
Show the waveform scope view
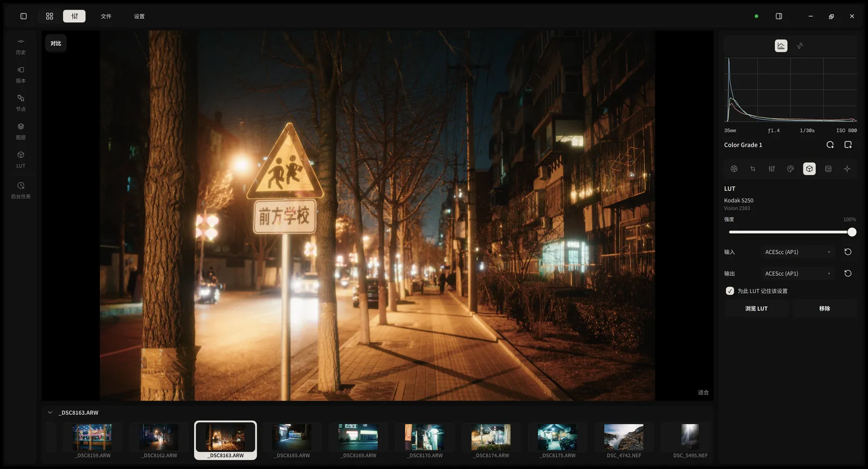coord(800,46)
